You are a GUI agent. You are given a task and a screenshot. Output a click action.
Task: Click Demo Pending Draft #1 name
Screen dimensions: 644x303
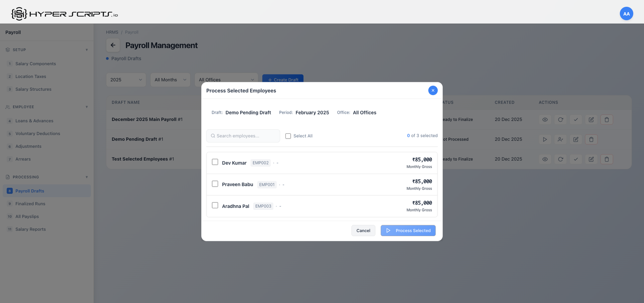point(137,139)
